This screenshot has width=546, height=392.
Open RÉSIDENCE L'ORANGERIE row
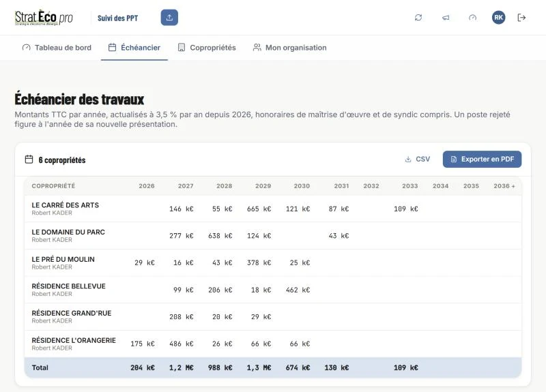coord(272,344)
